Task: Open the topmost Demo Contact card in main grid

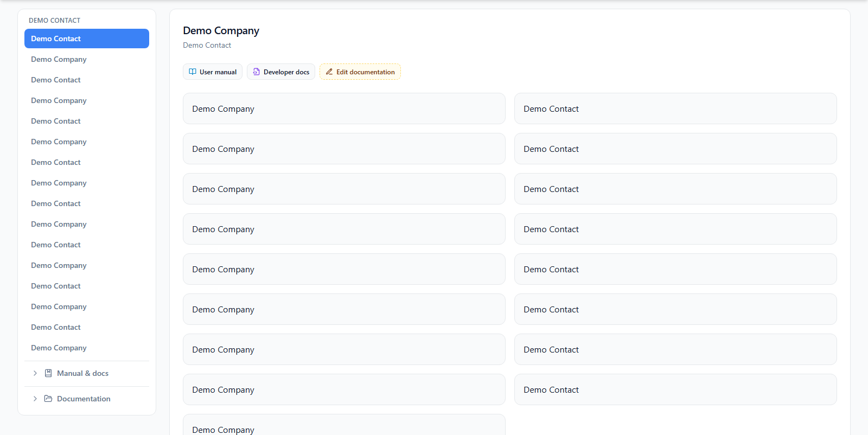Action: tap(675, 108)
